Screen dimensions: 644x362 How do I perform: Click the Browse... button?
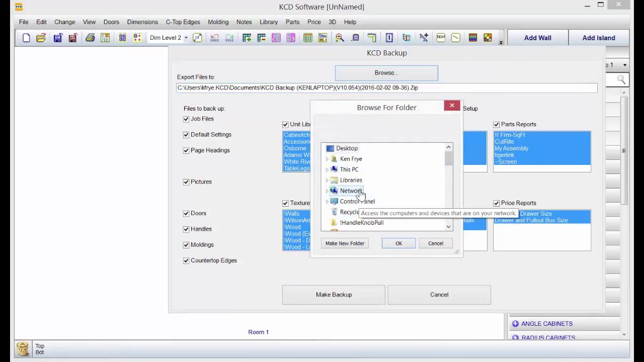pos(386,73)
